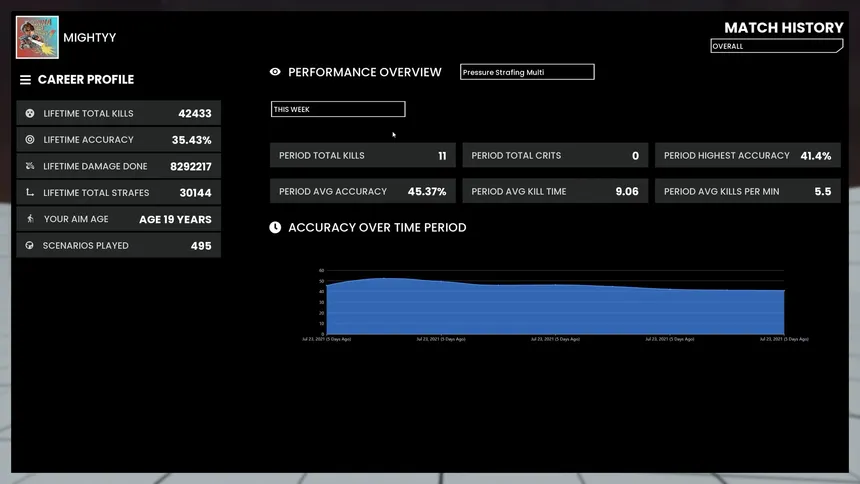Click the blue accuracy area chart
860x484 pixels.
(x=555, y=306)
